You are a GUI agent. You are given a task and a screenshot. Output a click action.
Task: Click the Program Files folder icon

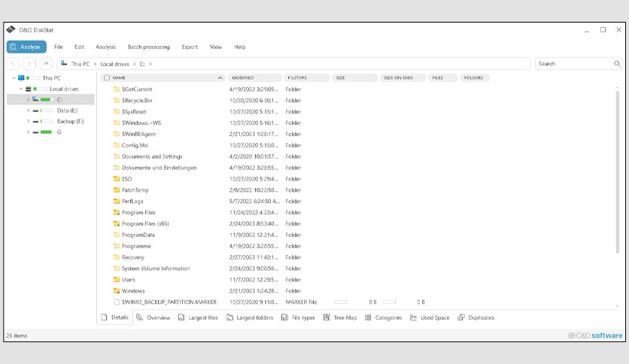117,213
